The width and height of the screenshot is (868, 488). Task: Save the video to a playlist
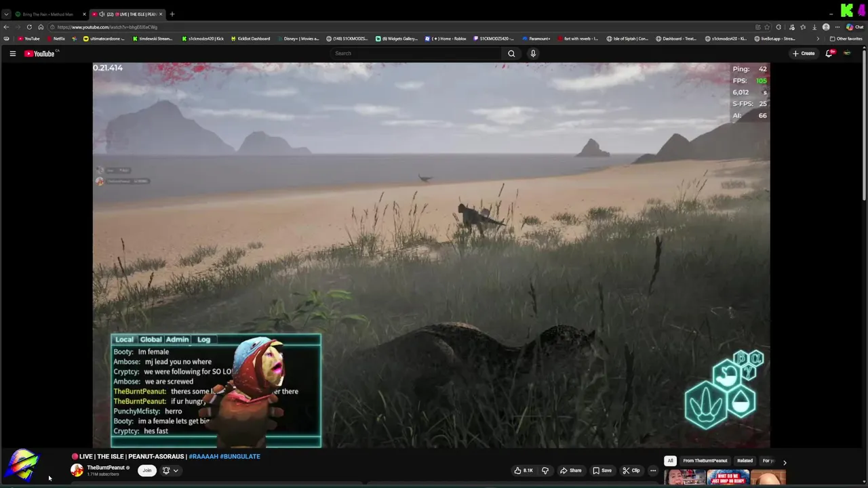(x=602, y=470)
